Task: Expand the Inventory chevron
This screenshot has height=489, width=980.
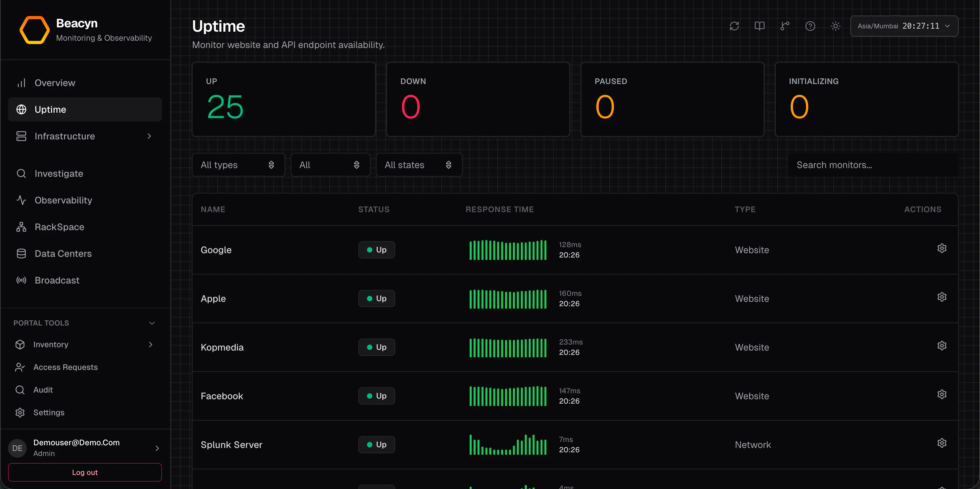Action: point(151,344)
